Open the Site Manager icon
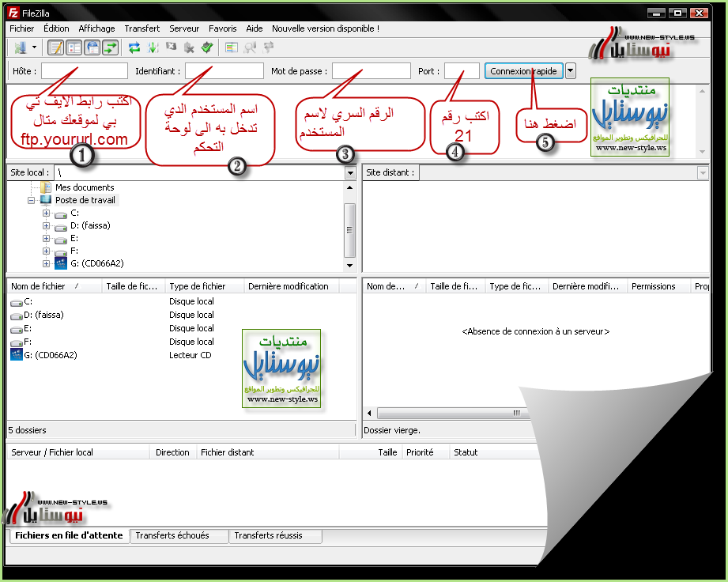This screenshot has width=728, height=582. click(20, 47)
